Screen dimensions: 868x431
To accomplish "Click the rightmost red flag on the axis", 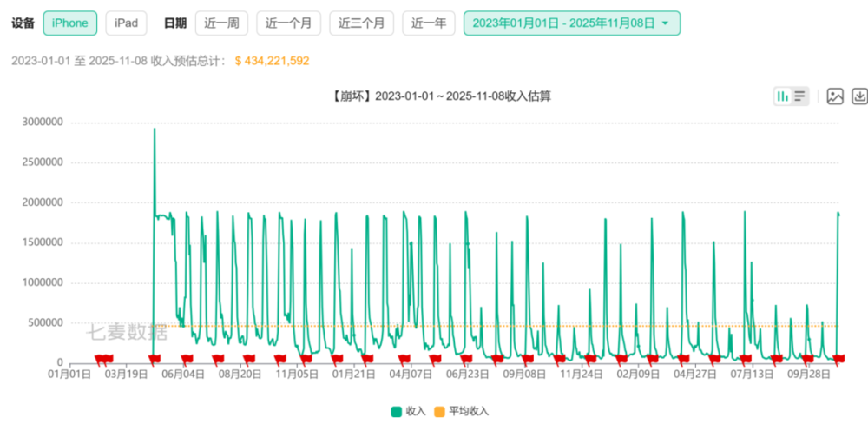I will click(x=838, y=358).
